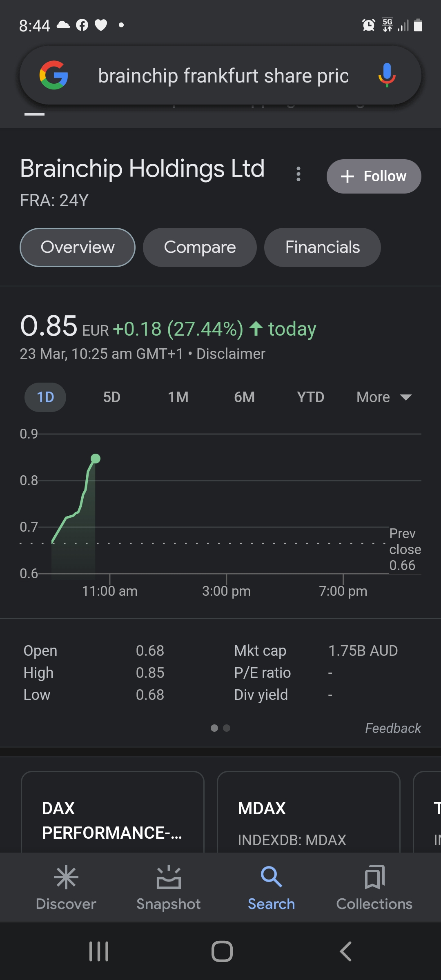Go to second stats page dot

(x=227, y=728)
